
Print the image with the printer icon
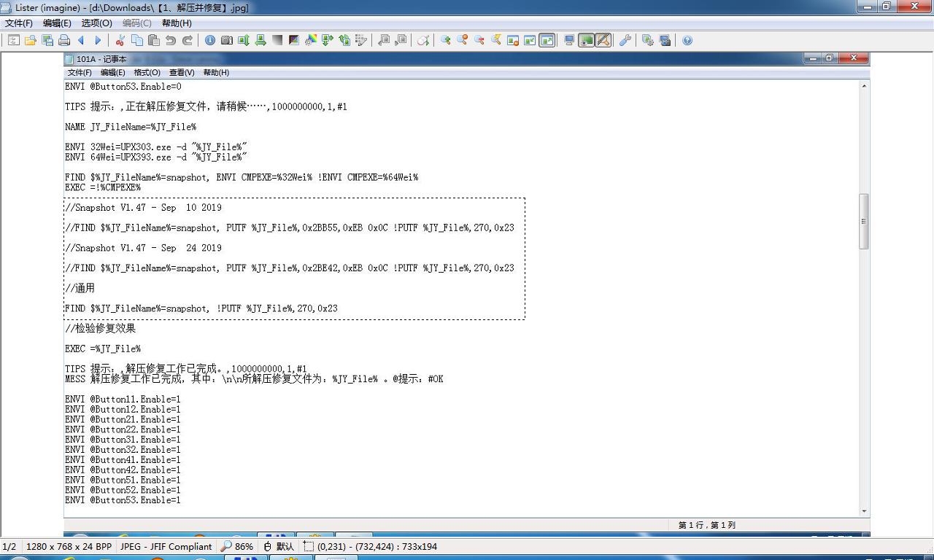(64, 40)
